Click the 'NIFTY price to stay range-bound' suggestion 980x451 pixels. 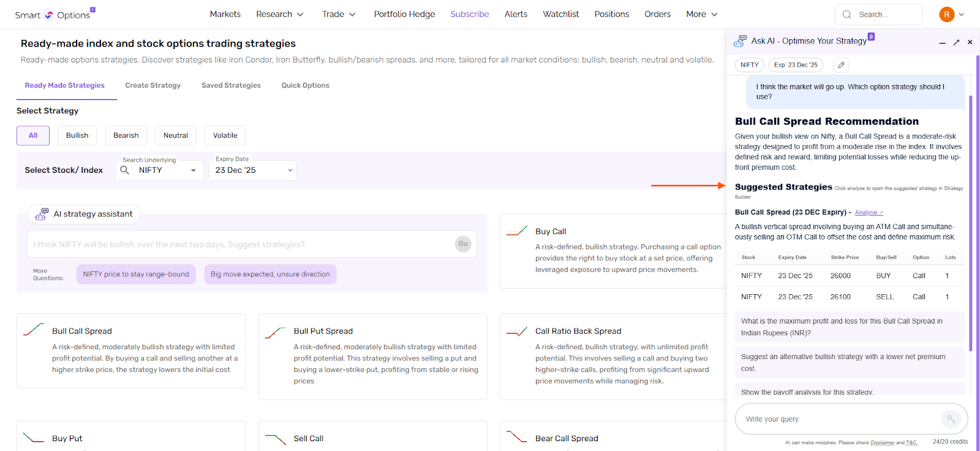tap(136, 275)
